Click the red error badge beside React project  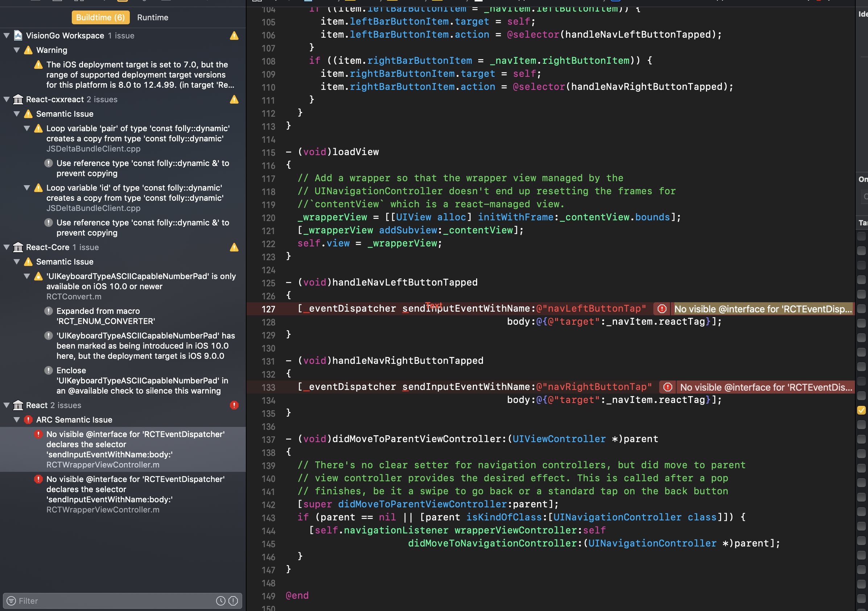point(234,405)
